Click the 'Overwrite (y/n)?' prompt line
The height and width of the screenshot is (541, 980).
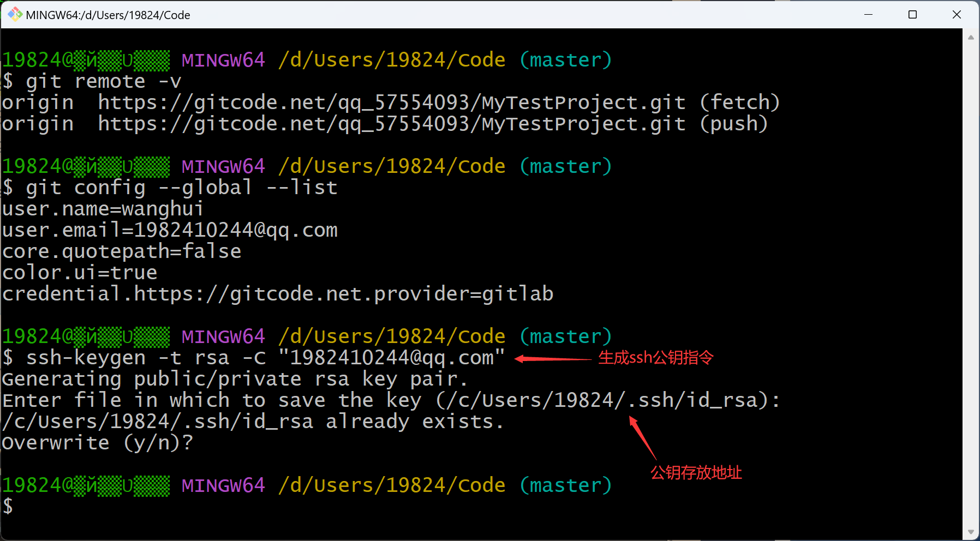(x=97, y=443)
